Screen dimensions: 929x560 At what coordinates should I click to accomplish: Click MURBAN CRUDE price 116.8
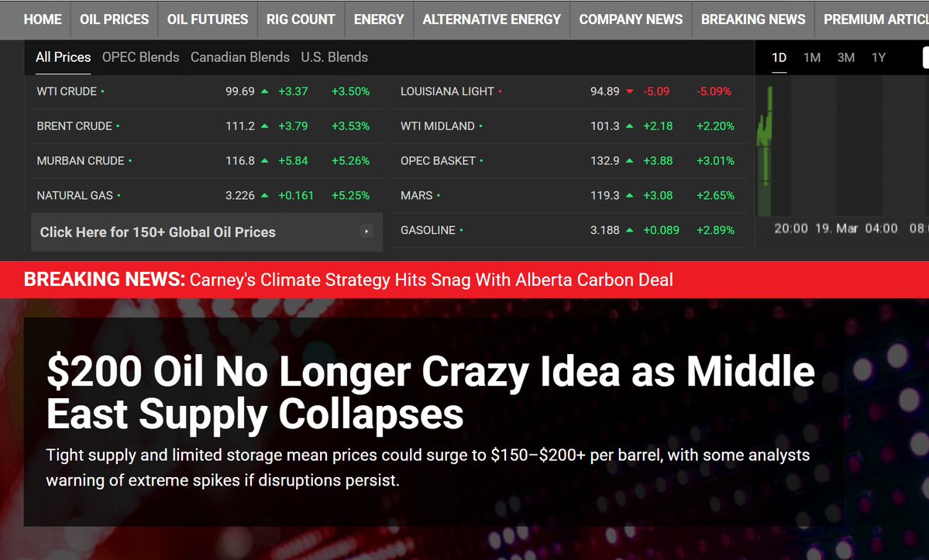click(240, 161)
